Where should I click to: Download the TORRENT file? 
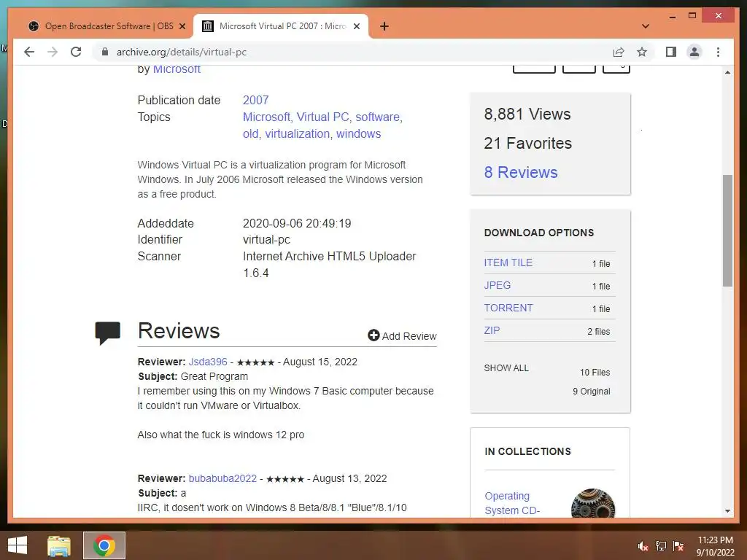pos(508,308)
